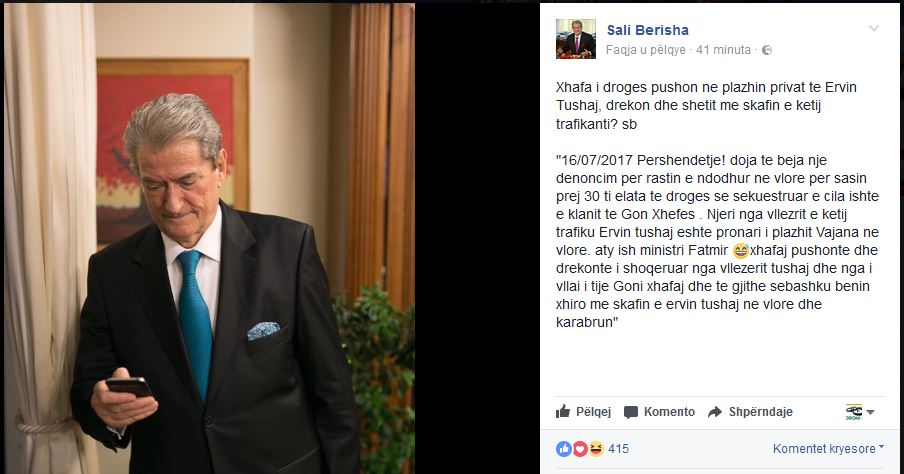Open the post options chevron at top right
The image size is (904, 474).
[x=874, y=28]
